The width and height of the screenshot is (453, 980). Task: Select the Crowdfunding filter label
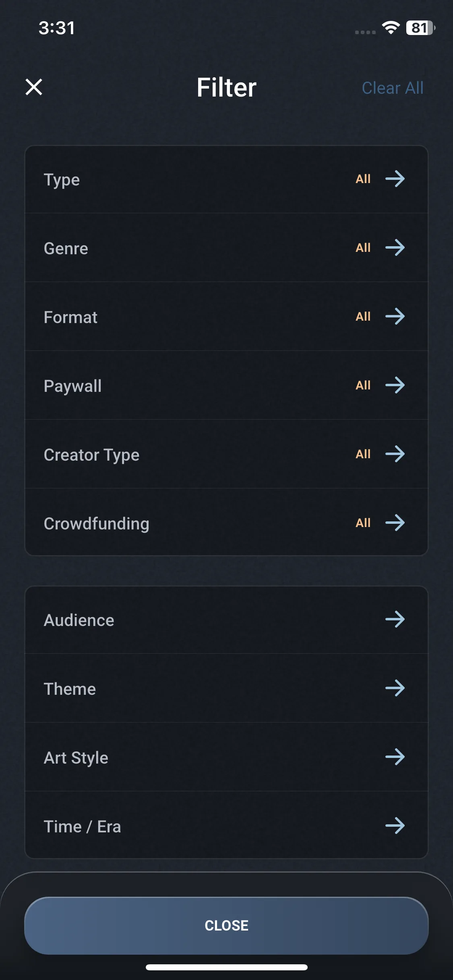(96, 524)
